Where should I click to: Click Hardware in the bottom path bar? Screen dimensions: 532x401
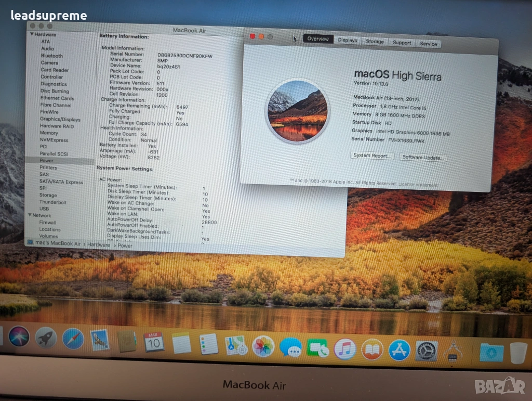(x=98, y=244)
